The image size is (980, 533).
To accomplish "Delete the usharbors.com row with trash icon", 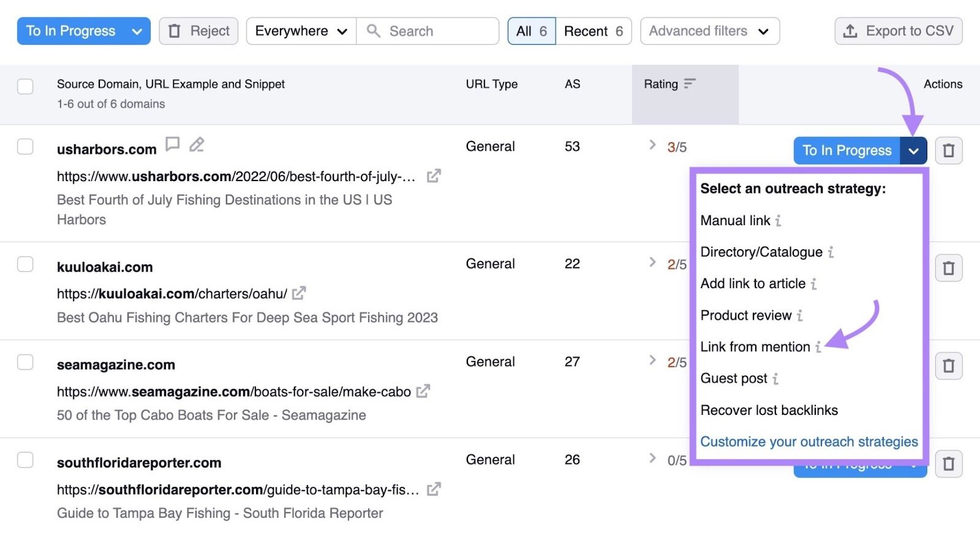I will click(x=948, y=151).
